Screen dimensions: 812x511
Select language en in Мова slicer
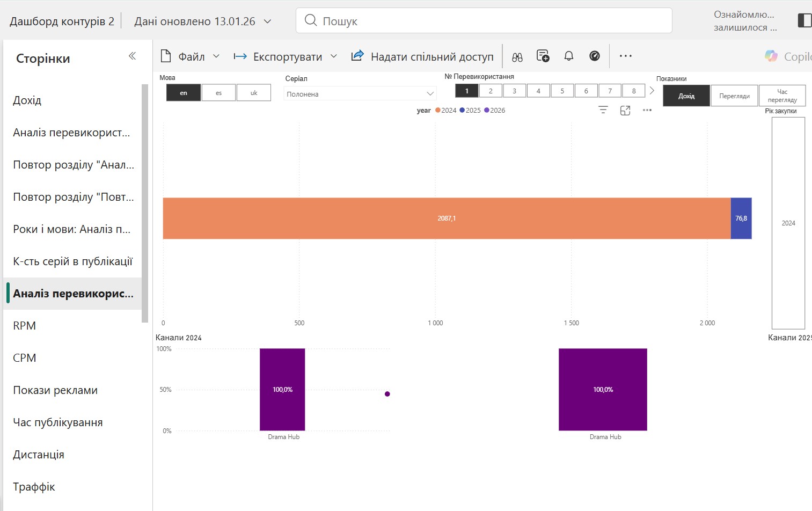pos(184,93)
